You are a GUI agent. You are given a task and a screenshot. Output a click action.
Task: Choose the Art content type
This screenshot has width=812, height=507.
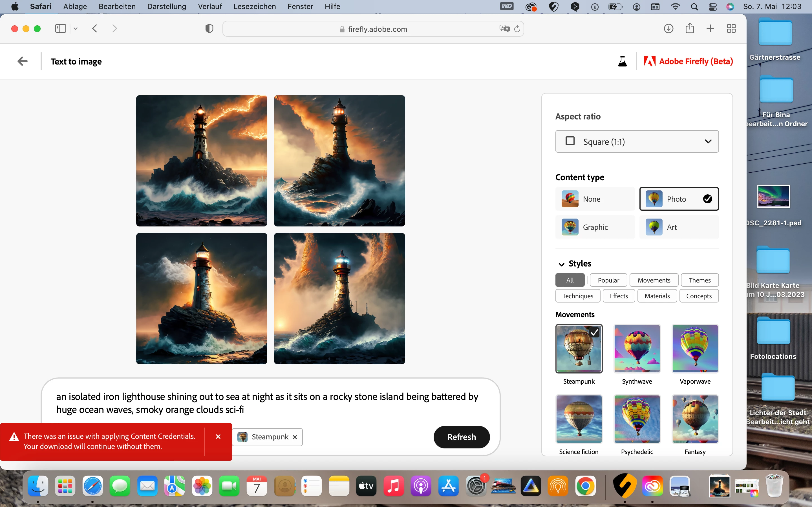tap(679, 227)
